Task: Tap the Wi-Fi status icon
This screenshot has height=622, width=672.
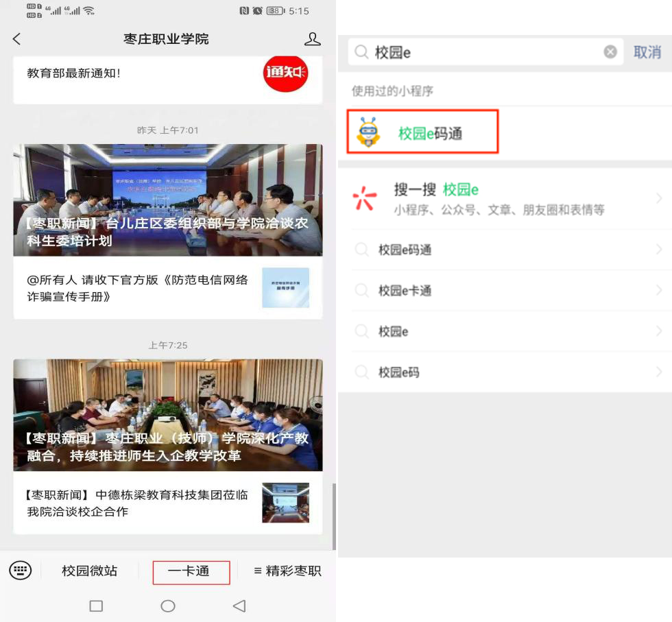Action: pos(89,11)
